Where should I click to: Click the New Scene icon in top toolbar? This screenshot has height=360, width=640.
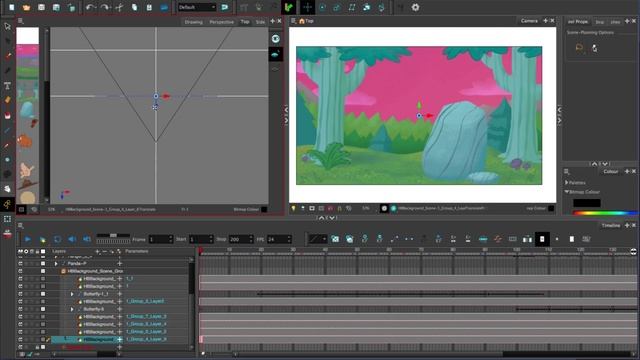(12, 7)
